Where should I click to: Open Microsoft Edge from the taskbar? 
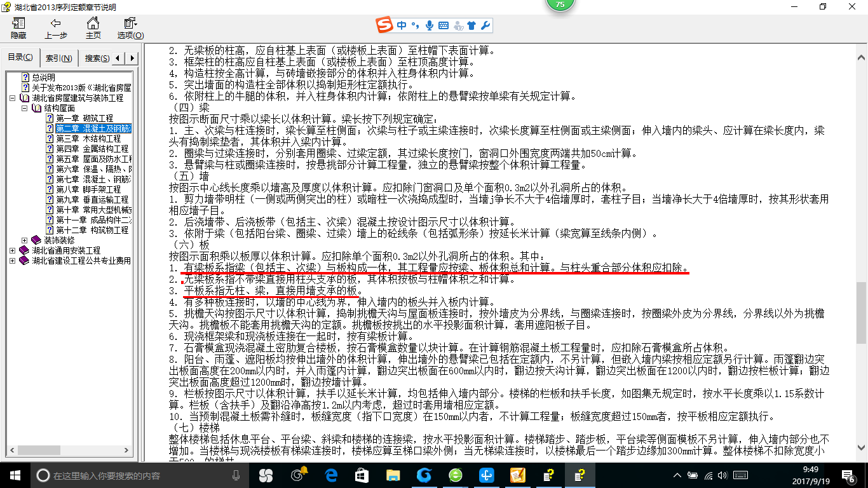click(331, 475)
